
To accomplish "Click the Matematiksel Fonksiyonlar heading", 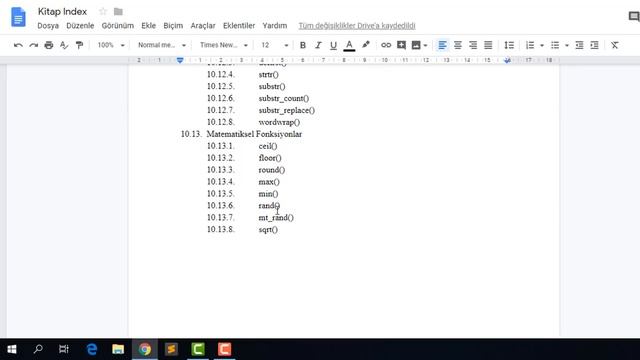I will [x=254, y=134].
